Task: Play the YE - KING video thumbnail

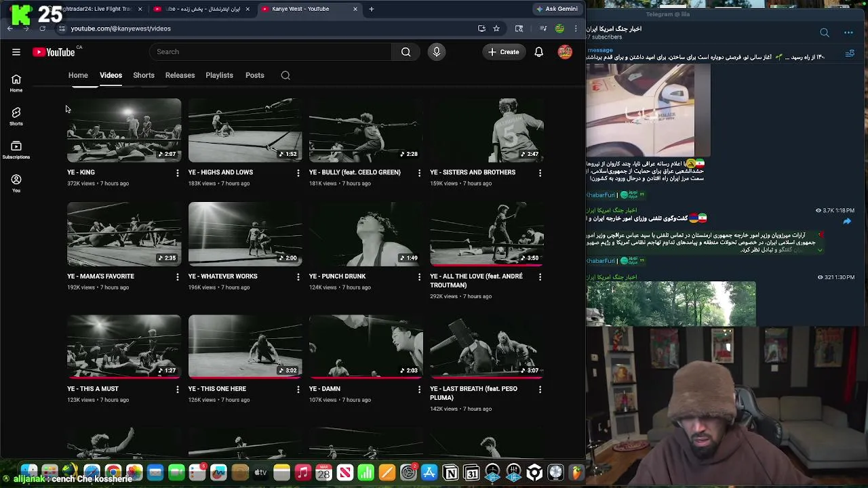Action: click(x=124, y=130)
